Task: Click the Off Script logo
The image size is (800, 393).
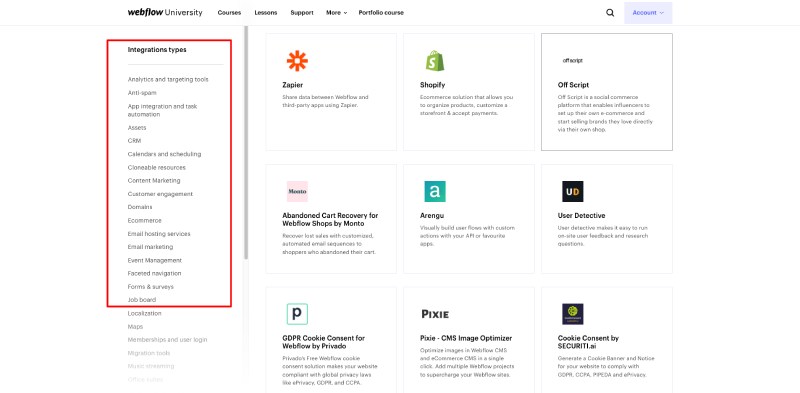Action: (x=572, y=60)
